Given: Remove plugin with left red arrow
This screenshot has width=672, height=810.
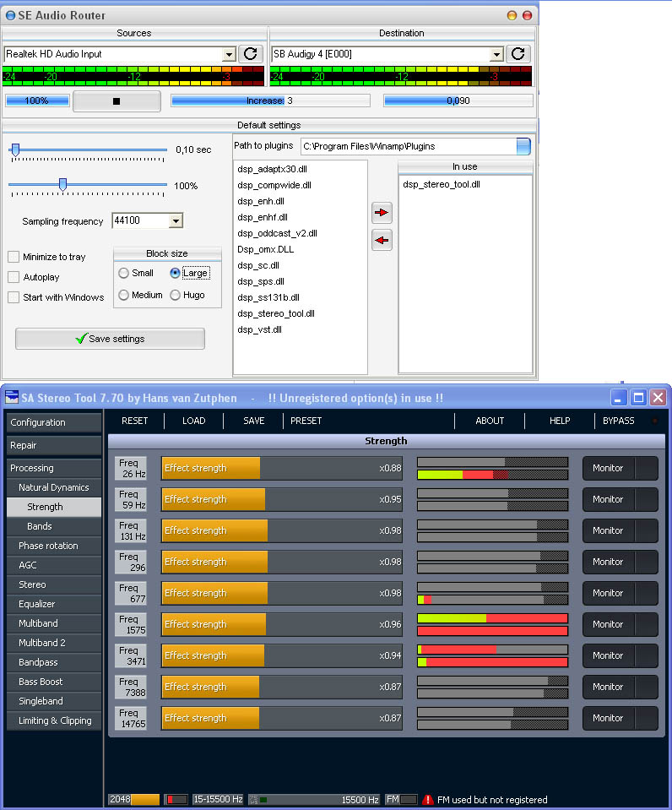Looking at the screenshot, I should pos(382,240).
